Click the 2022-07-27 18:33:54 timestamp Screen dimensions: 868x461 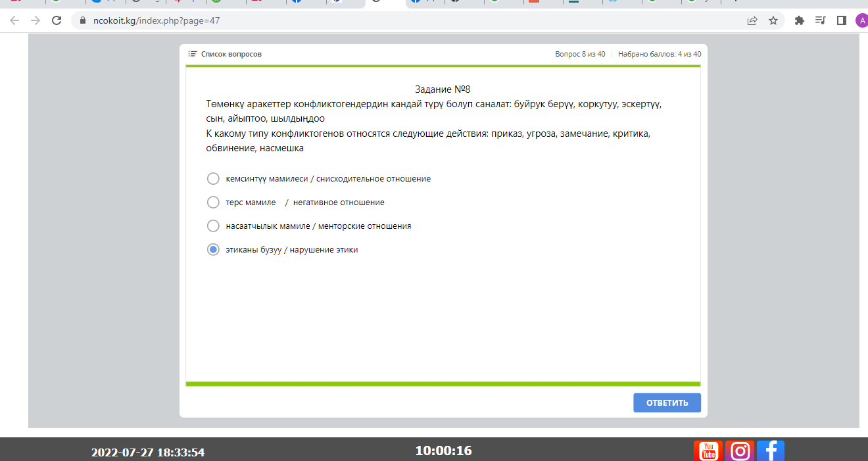(x=148, y=452)
